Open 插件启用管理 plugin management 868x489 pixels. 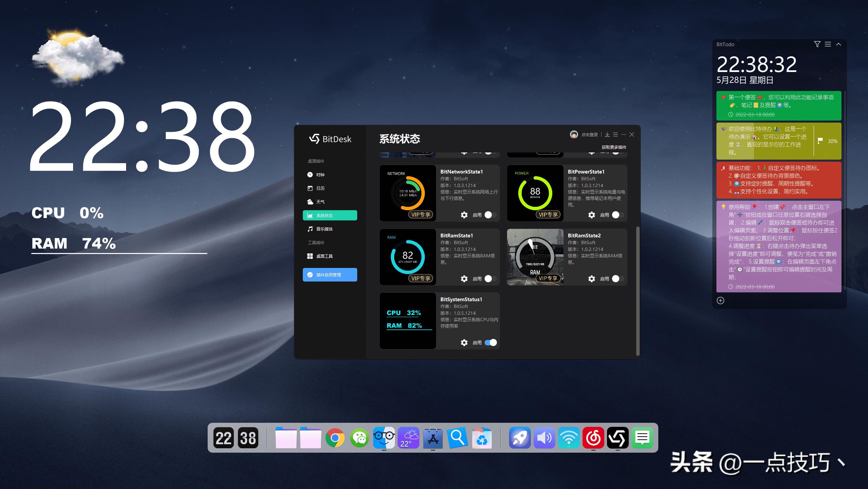coord(329,275)
